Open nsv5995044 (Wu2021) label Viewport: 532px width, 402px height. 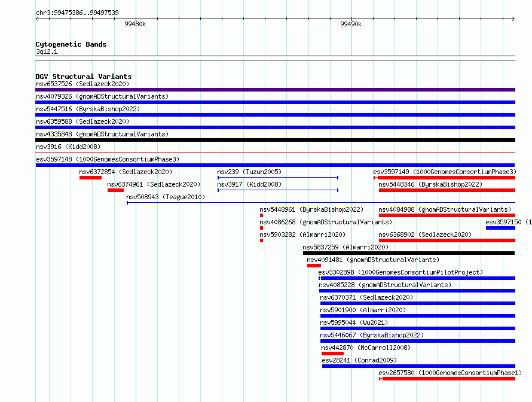point(354,322)
